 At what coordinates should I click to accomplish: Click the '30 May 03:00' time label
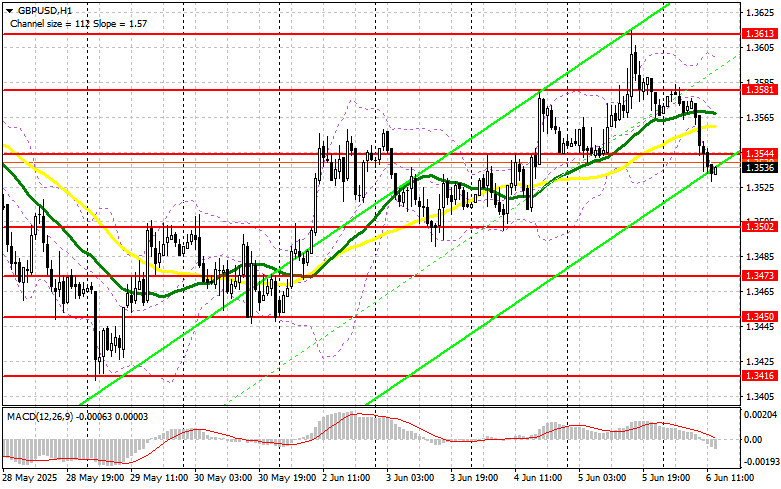(223, 478)
